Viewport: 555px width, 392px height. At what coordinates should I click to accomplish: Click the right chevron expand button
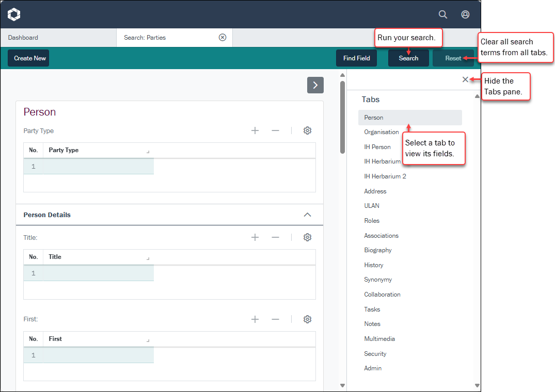[x=315, y=85]
